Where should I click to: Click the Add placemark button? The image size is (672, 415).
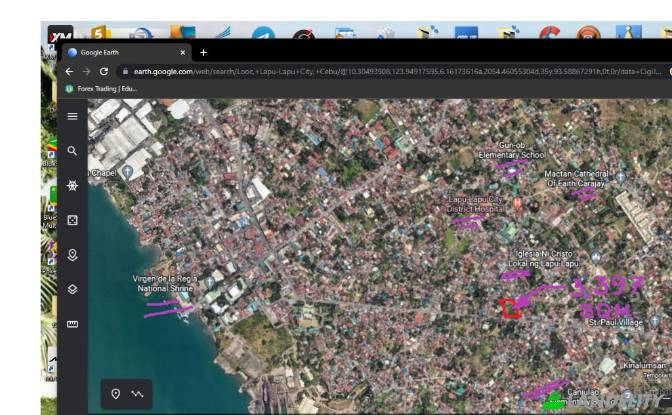click(x=116, y=394)
